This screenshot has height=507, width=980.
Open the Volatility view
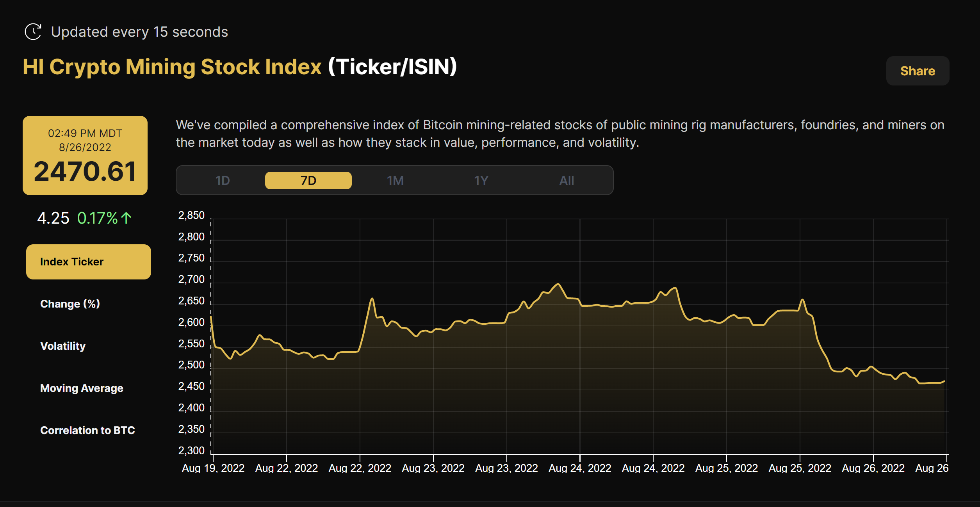[63, 346]
